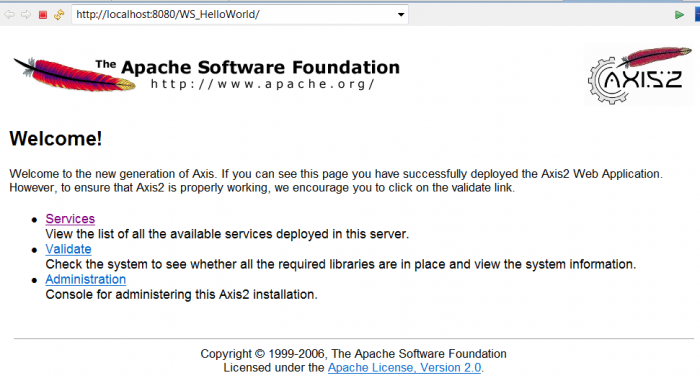Click the Services description about available services

click(x=227, y=234)
